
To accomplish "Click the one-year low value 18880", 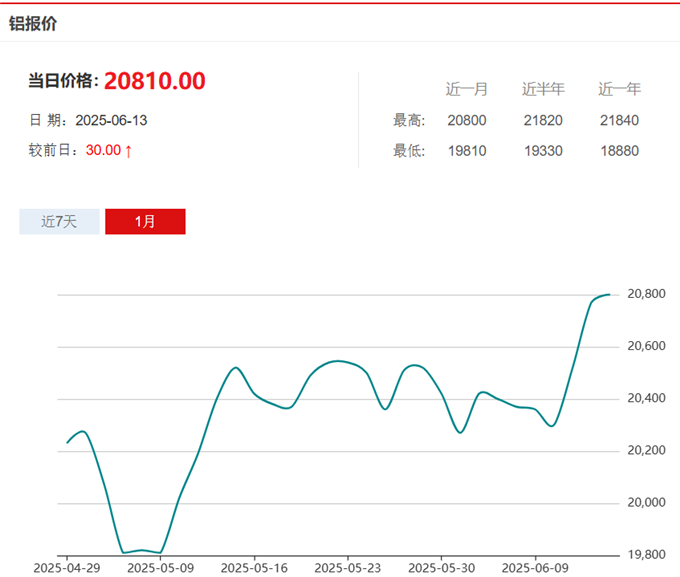I will pos(619,151).
